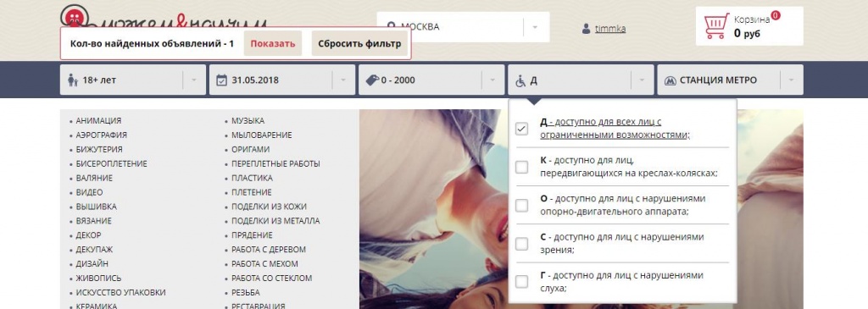This screenshot has height=309, width=868.
Task: Open the timmka profile link
Action: (x=610, y=29)
